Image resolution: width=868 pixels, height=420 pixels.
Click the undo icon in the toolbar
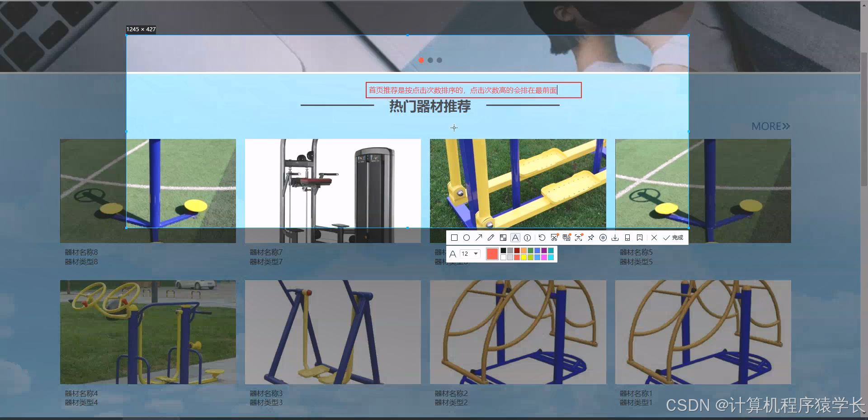[542, 238]
